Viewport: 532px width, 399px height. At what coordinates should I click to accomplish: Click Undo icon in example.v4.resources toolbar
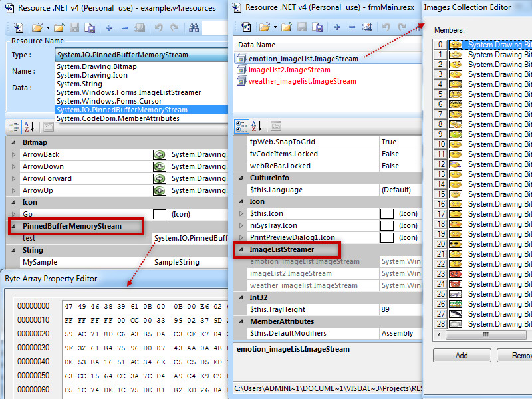pyautogui.click(x=158, y=27)
